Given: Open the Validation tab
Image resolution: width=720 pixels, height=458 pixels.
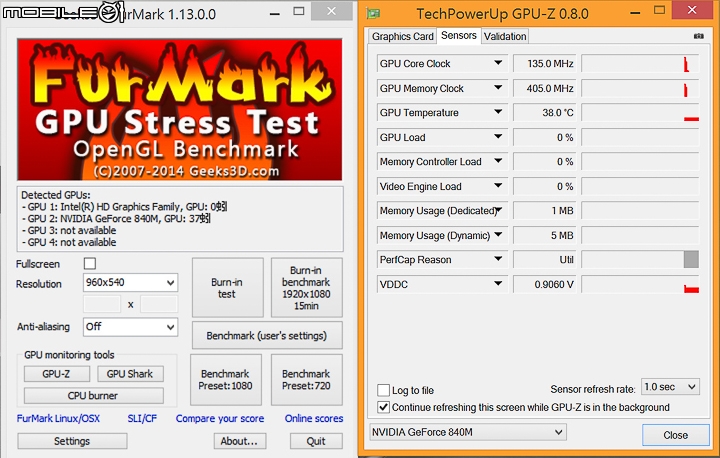Looking at the screenshot, I should point(505,36).
